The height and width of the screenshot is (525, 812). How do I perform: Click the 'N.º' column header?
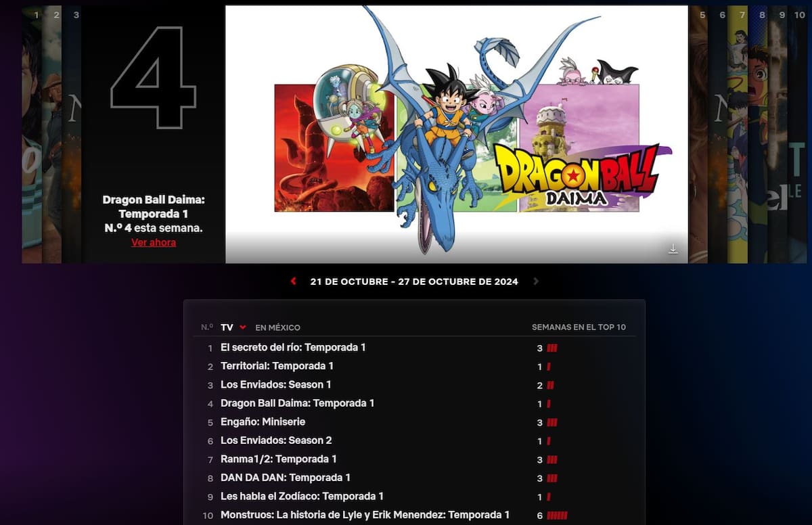click(x=207, y=327)
